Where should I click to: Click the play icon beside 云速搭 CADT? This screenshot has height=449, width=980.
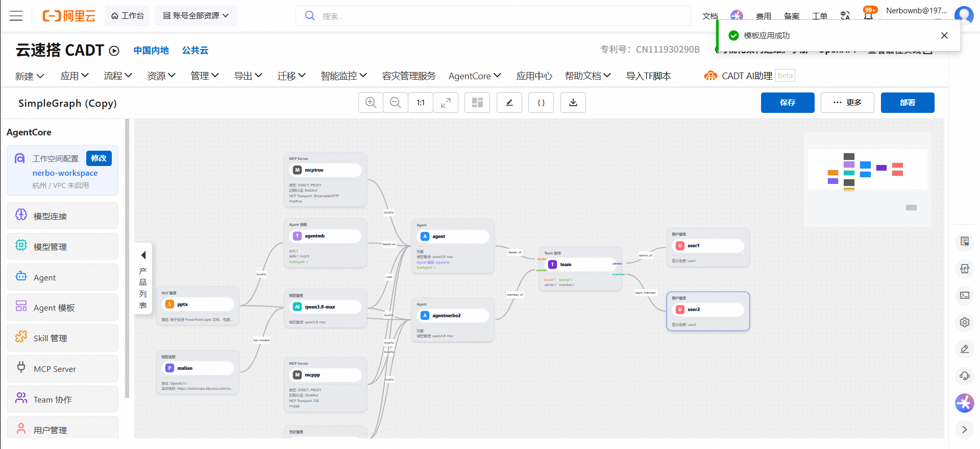[x=114, y=51]
